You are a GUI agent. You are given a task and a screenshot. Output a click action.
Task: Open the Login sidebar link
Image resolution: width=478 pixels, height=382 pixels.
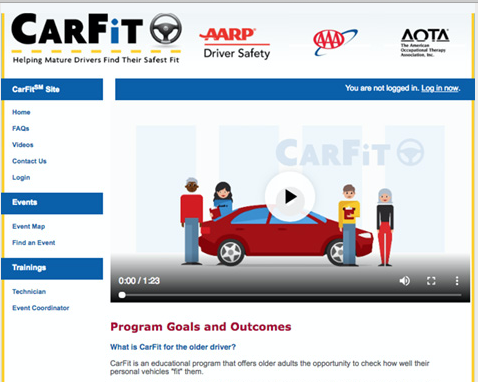pyautogui.click(x=21, y=178)
